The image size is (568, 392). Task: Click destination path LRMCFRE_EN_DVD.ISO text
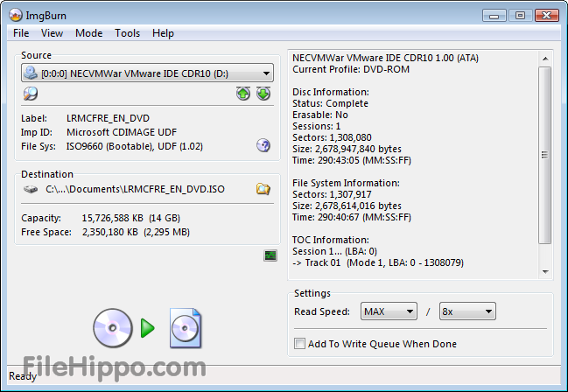[135, 189]
